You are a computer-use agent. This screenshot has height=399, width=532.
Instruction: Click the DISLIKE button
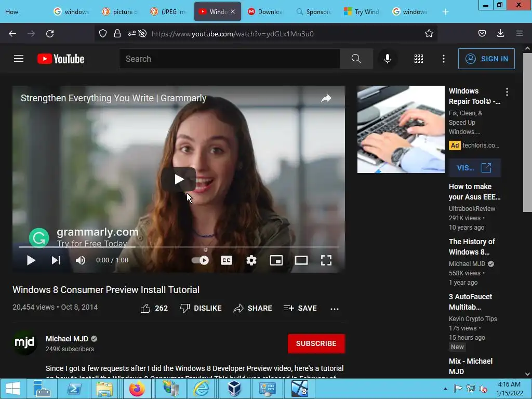[x=201, y=308]
